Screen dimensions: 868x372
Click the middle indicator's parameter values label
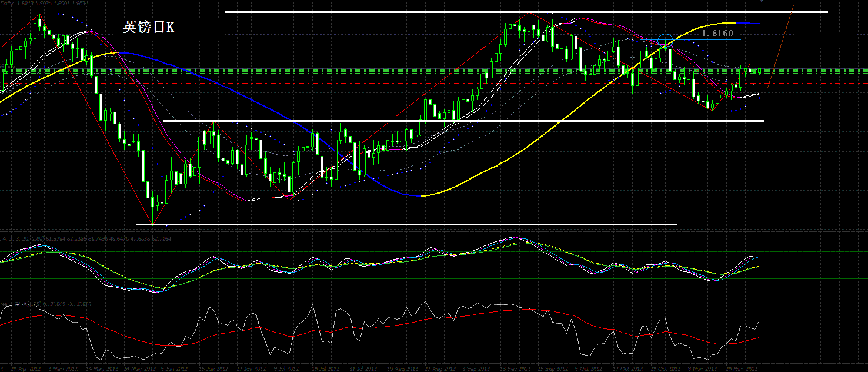(87, 238)
